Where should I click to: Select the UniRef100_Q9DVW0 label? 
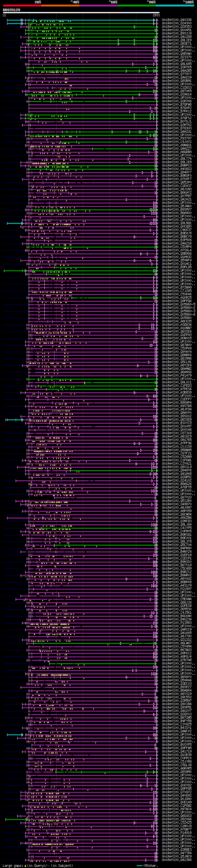(x=177, y=54)
